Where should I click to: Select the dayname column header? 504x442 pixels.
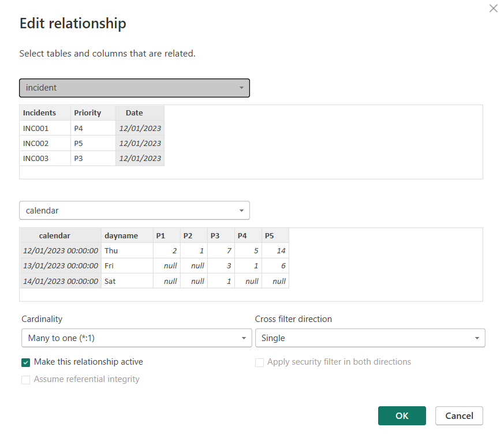pos(121,235)
